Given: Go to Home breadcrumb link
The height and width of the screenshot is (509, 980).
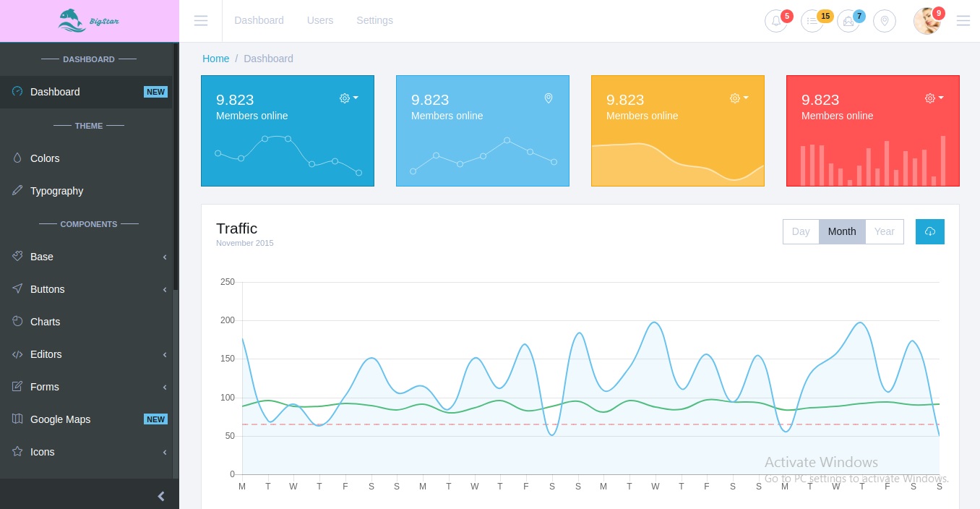Looking at the screenshot, I should click(x=215, y=59).
